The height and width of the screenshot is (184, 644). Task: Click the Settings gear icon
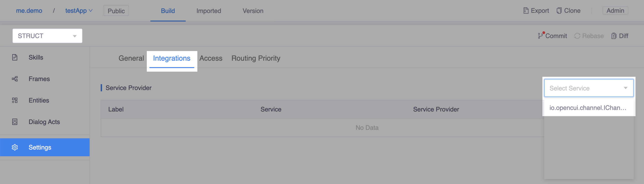click(x=15, y=147)
